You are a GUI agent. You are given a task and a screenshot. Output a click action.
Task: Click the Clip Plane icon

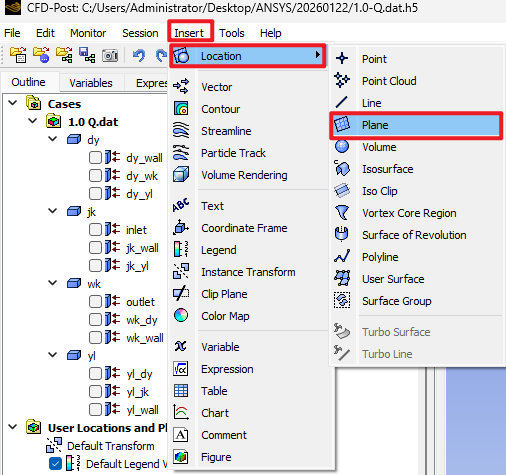pos(181,293)
